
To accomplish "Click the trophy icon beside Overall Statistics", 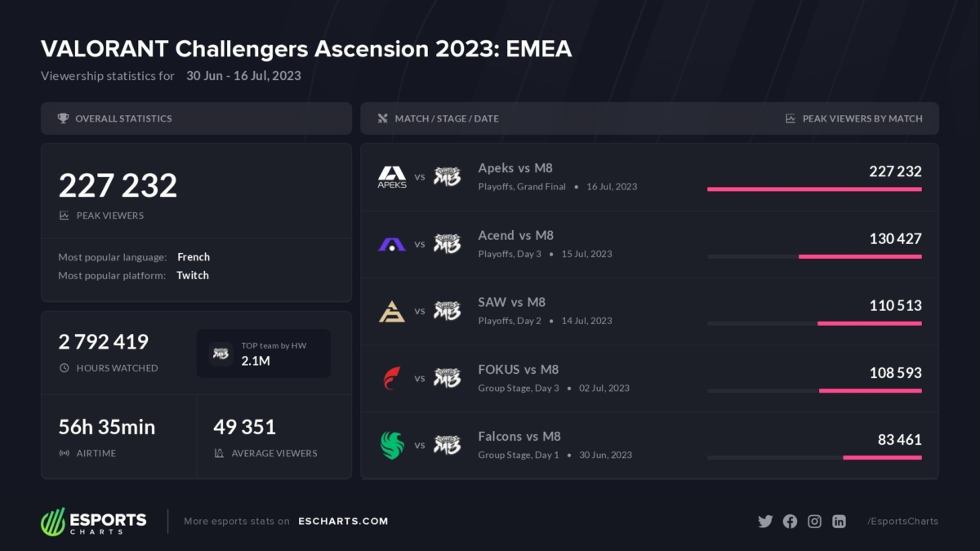I will [63, 118].
